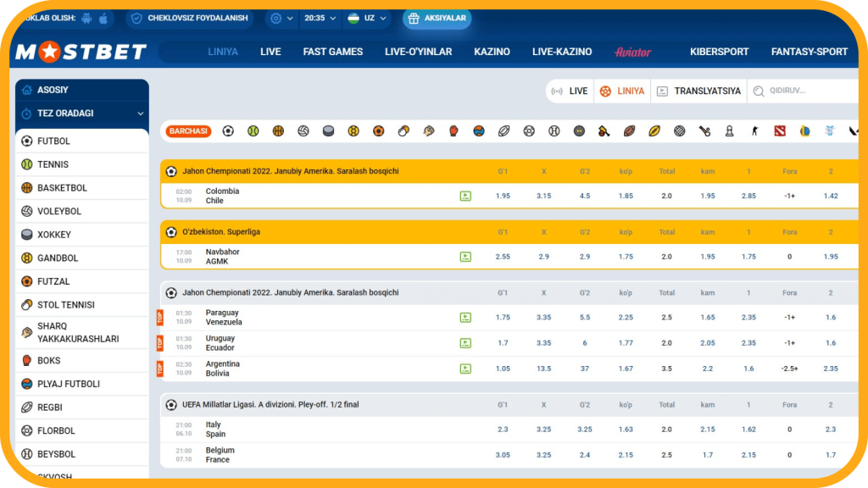
Task: Switch to the Liniya filter tab
Action: (x=622, y=91)
